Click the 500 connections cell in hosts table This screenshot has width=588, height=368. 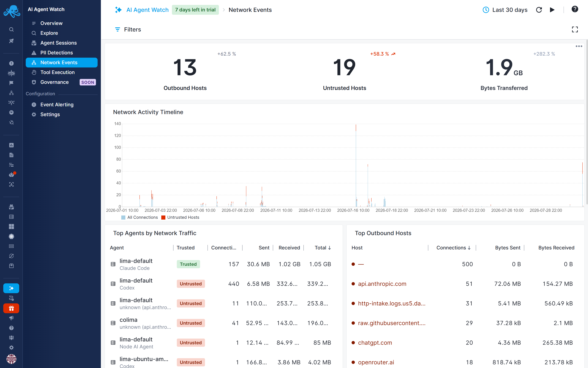click(x=467, y=264)
